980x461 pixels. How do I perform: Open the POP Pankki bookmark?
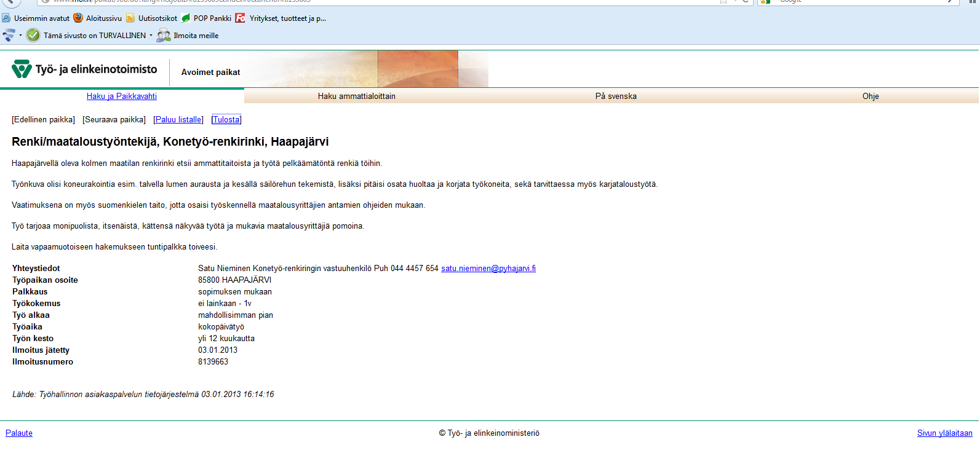(206, 18)
